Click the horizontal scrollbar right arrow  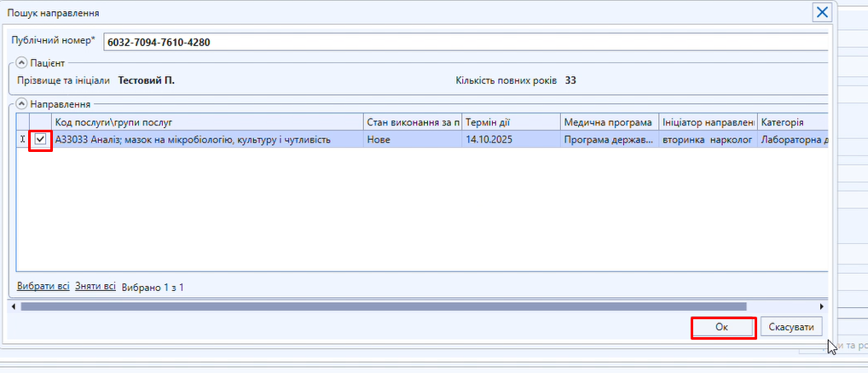tap(822, 306)
